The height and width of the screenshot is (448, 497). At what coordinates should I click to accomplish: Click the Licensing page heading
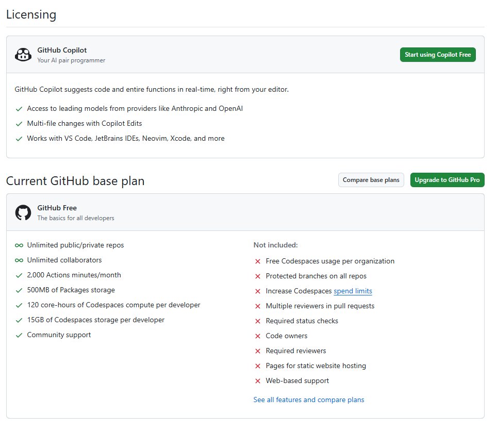(x=31, y=14)
